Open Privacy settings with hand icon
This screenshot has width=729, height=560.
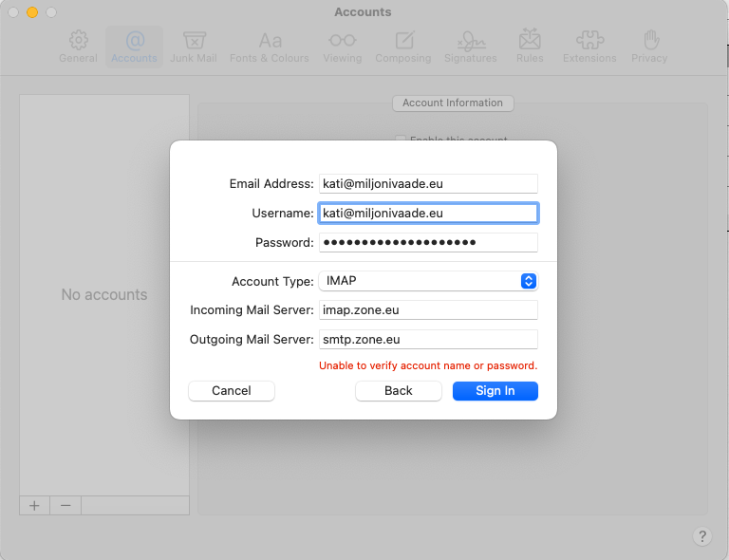tap(650, 47)
